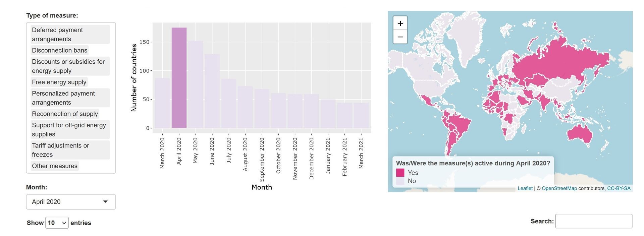
Task: Select Deferred payment arrangements measure
Action: click(70, 35)
